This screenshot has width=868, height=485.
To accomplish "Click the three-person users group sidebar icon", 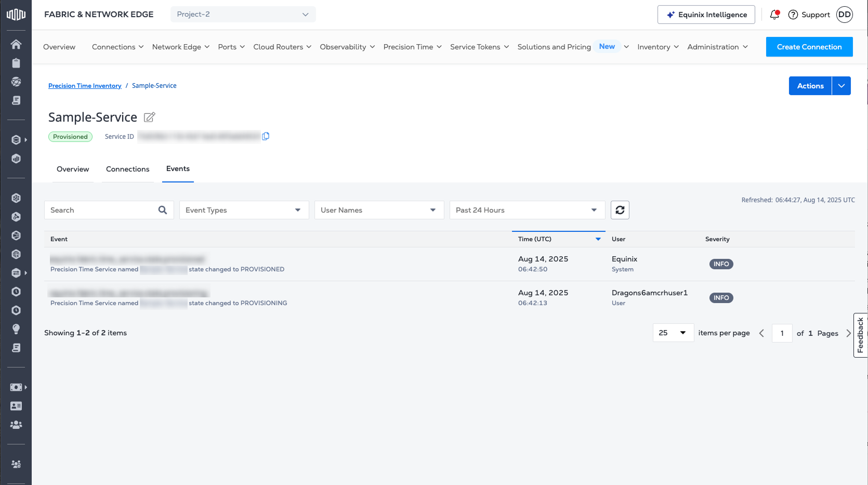I will tap(16, 425).
